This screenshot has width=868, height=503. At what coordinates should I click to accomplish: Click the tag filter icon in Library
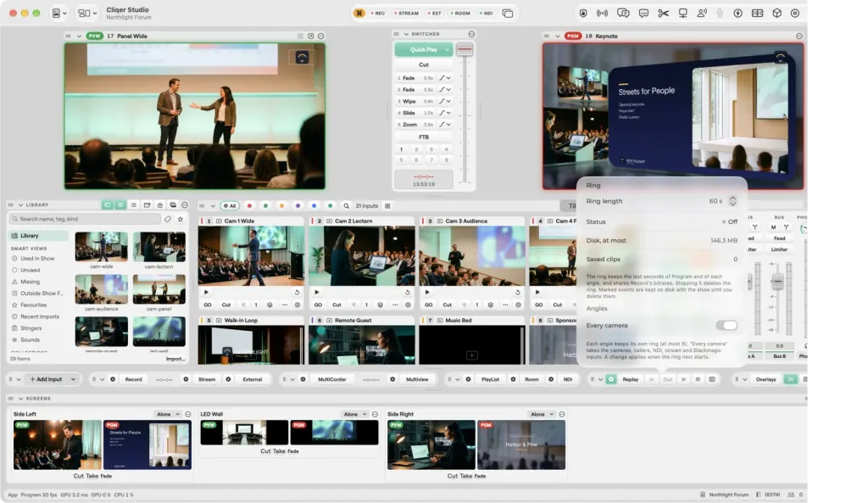tap(168, 220)
